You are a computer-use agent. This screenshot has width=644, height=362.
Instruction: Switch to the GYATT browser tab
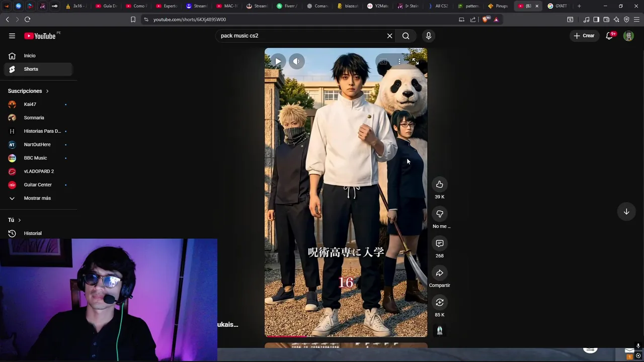pos(557,6)
